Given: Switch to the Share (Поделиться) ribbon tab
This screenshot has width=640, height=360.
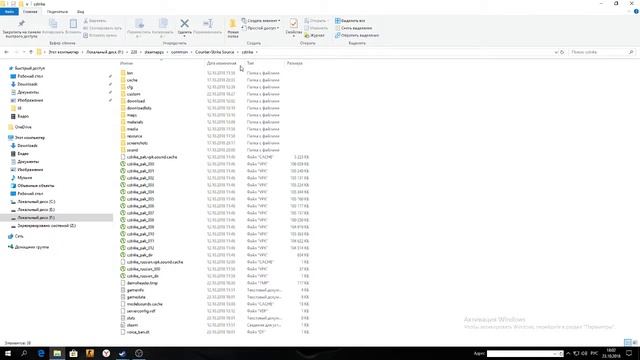Looking at the screenshot, I should [x=57, y=12].
